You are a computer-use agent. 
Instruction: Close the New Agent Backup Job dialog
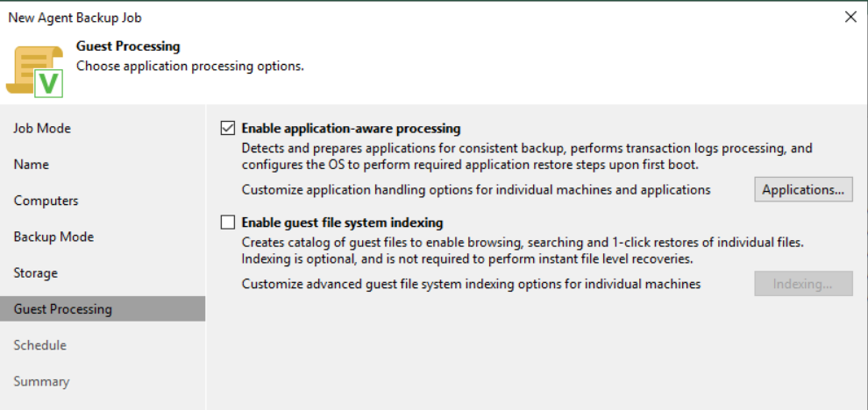pyautogui.click(x=850, y=17)
